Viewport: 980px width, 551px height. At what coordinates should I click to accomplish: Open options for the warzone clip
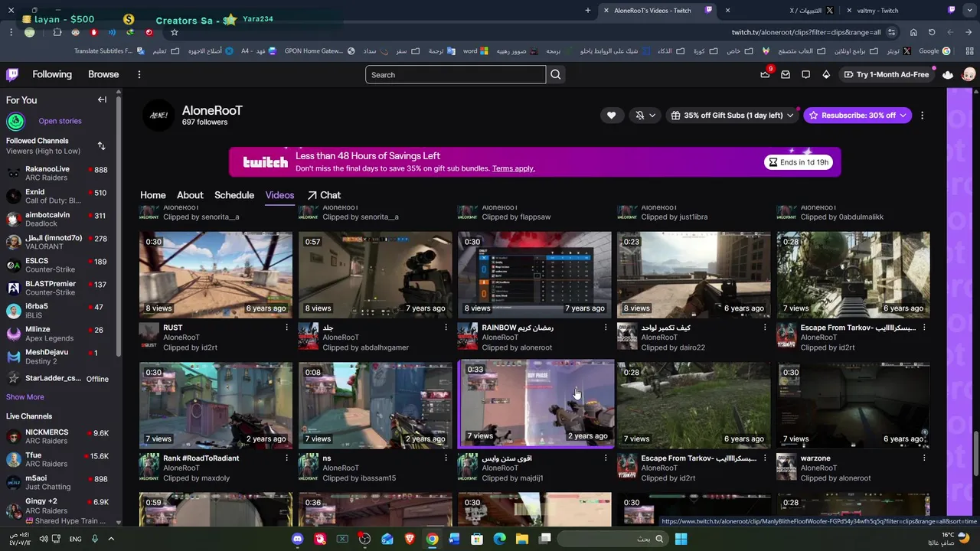[x=924, y=458]
